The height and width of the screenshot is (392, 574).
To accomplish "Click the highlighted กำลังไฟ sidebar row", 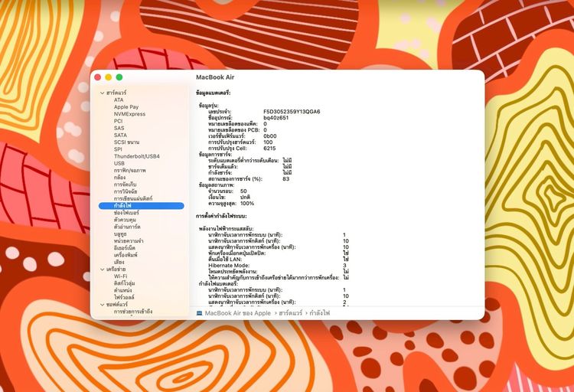I will click(142, 206).
